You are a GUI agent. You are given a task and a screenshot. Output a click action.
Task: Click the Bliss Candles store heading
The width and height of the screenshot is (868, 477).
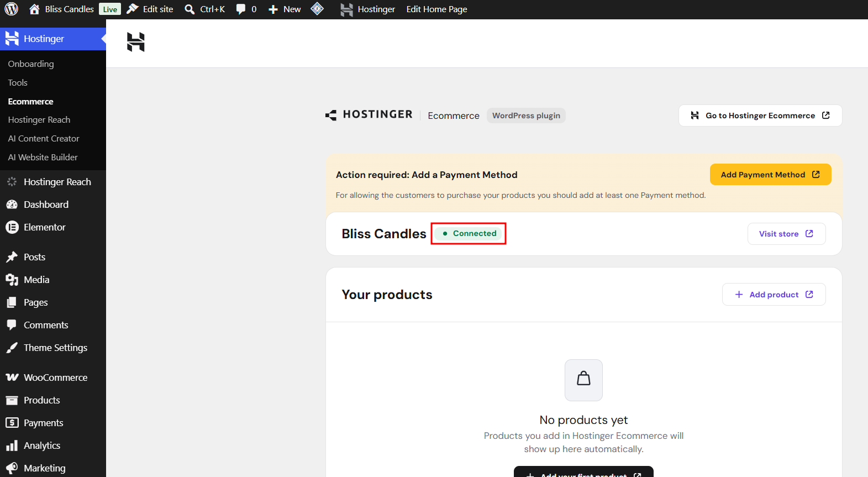point(384,234)
